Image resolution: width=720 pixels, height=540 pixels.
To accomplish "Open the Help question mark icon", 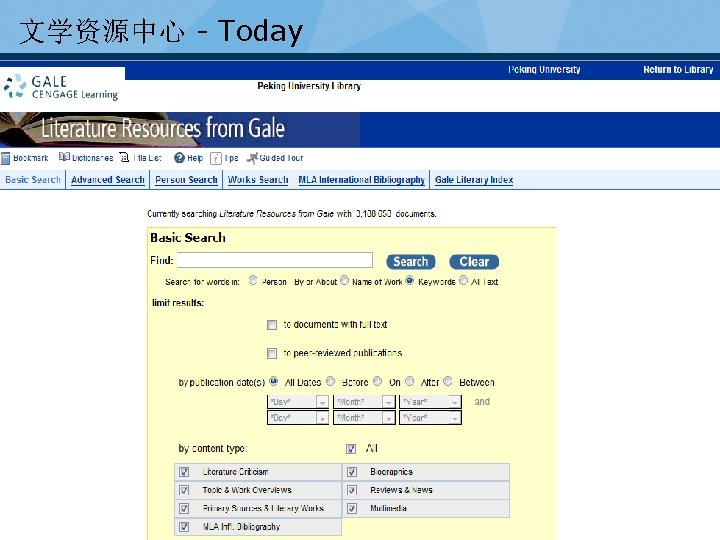I will pyautogui.click(x=179, y=158).
